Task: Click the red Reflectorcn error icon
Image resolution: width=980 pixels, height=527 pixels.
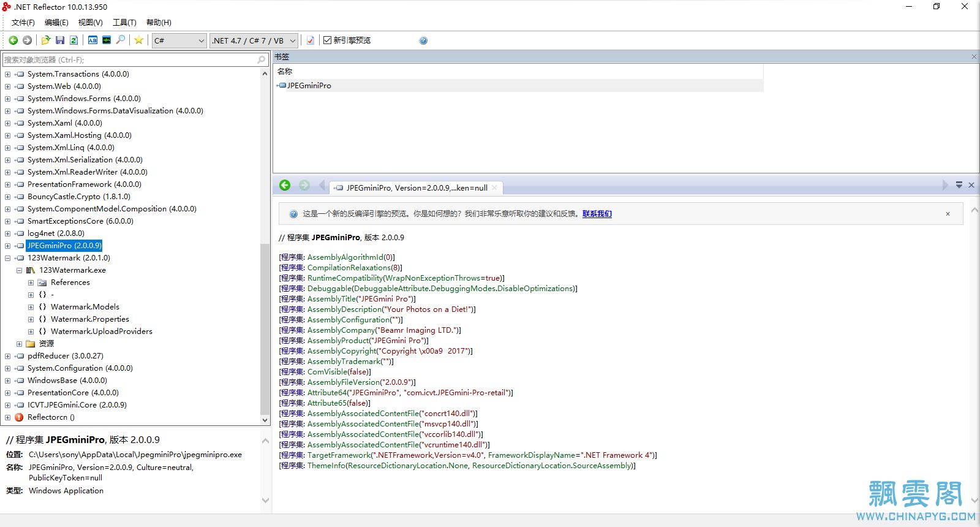Action: (x=20, y=417)
